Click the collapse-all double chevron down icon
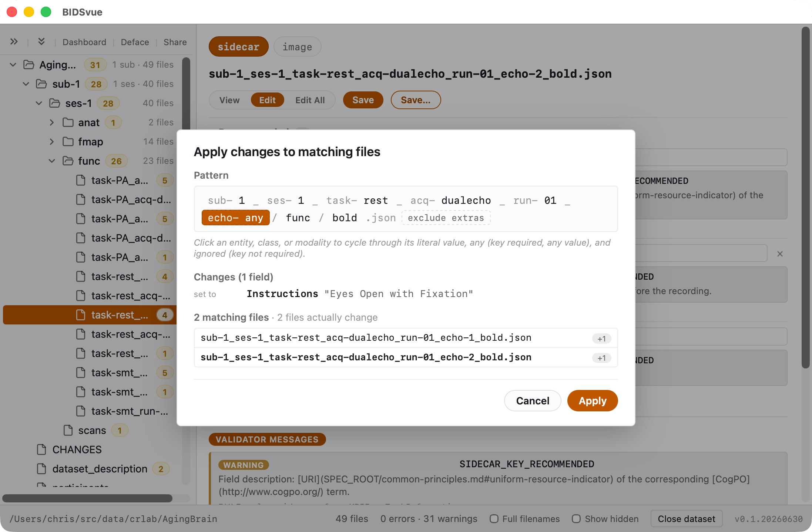 tap(41, 41)
